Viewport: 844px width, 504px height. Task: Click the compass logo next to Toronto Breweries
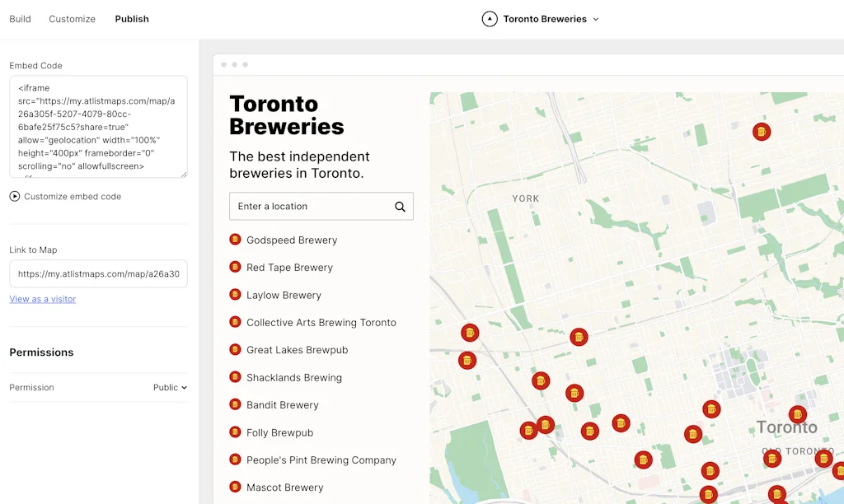coord(490,19)
